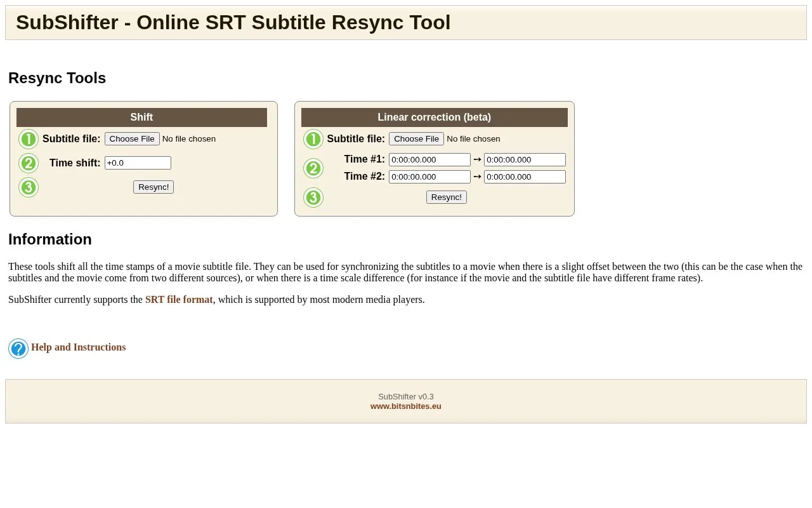
Task: Click step 3 icon in Shift panel
Action: pos(29,187)
